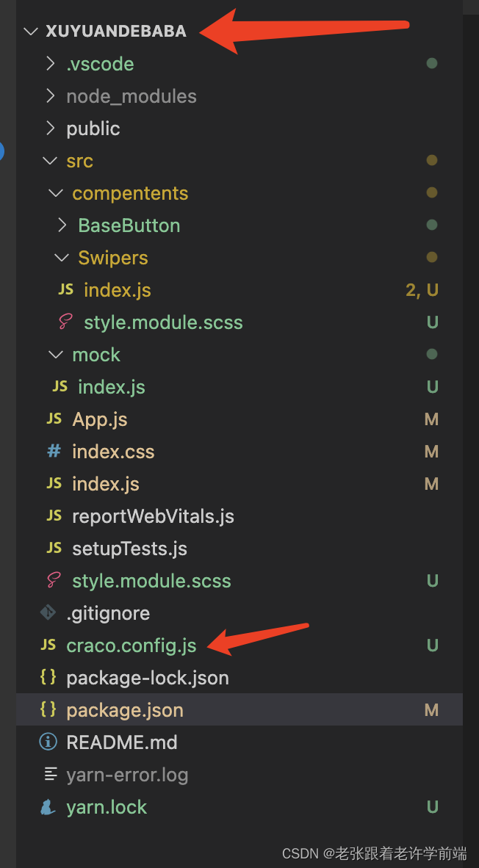Click the git icon beside .gitignore
The width and height of the screenshot is (479, 868).
48,612
